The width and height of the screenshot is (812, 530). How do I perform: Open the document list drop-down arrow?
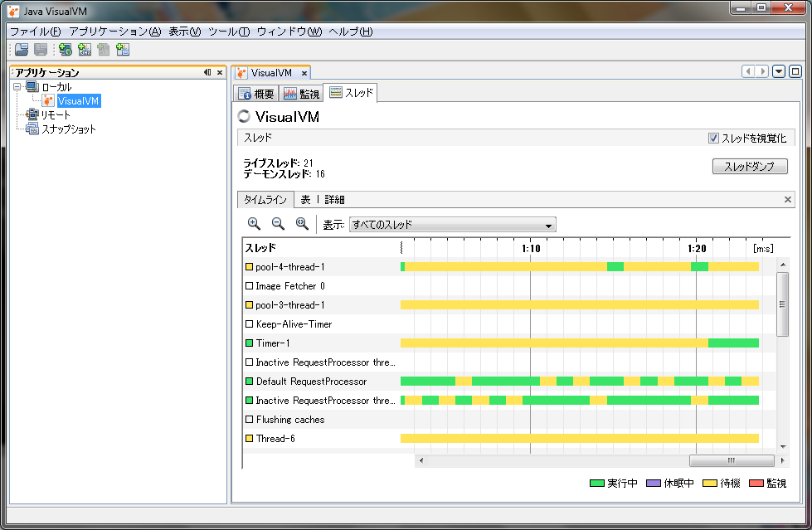(778, 71)
